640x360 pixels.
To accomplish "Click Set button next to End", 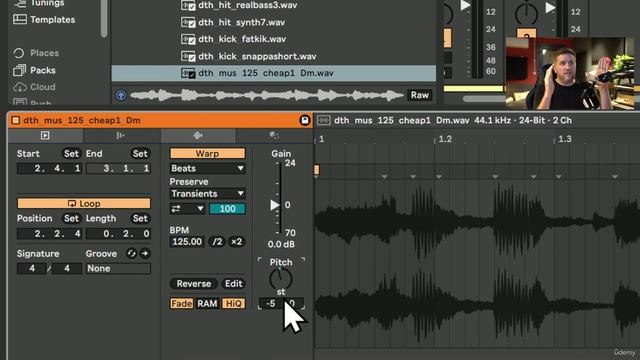I will pyautogui.click(x=140, y=153).
